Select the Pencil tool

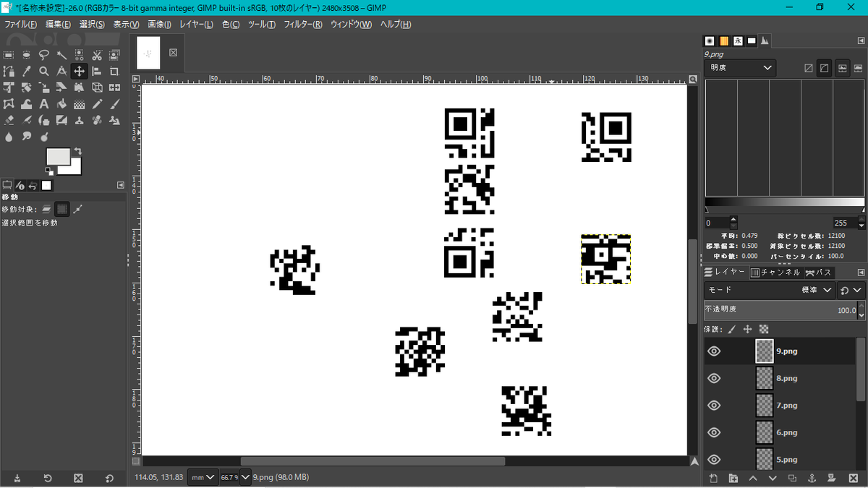97,104
